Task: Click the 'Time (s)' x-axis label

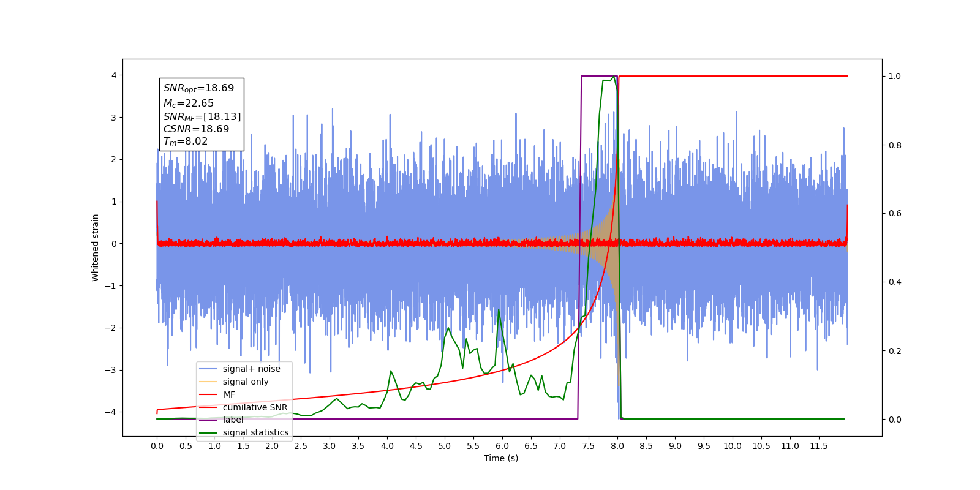Action: coord(501,458)
